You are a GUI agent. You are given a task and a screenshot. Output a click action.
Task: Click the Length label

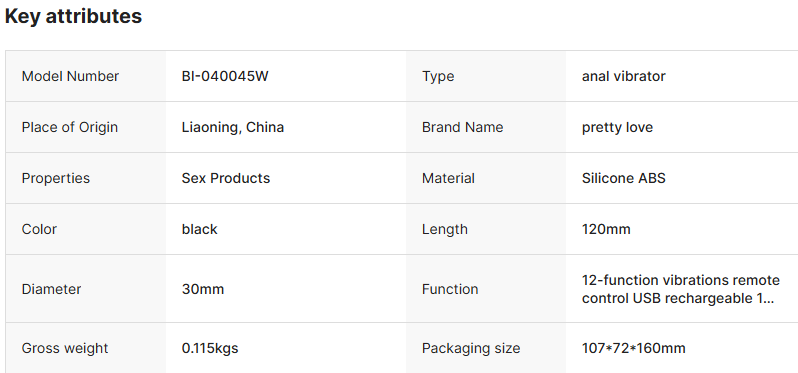[444, 229]
